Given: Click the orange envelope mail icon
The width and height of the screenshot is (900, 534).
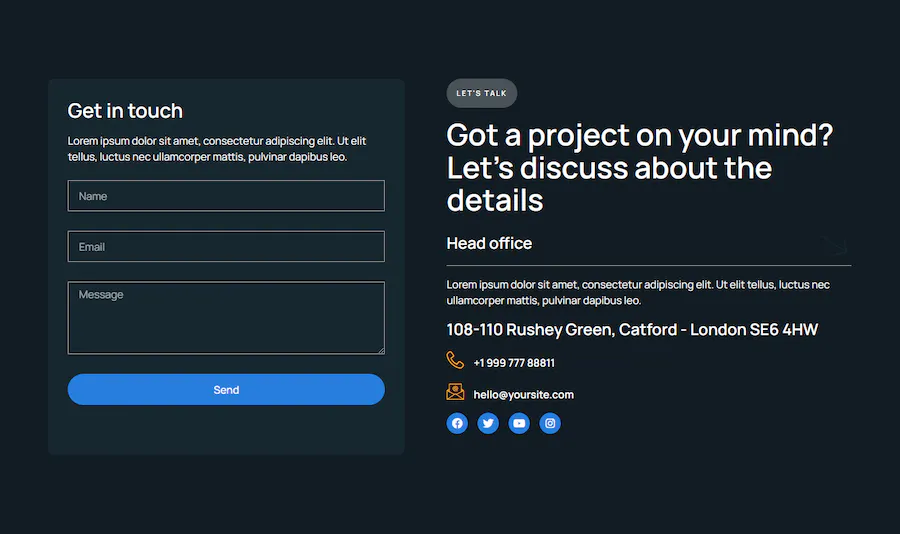Looking at the screenshot, I should 456,393.
